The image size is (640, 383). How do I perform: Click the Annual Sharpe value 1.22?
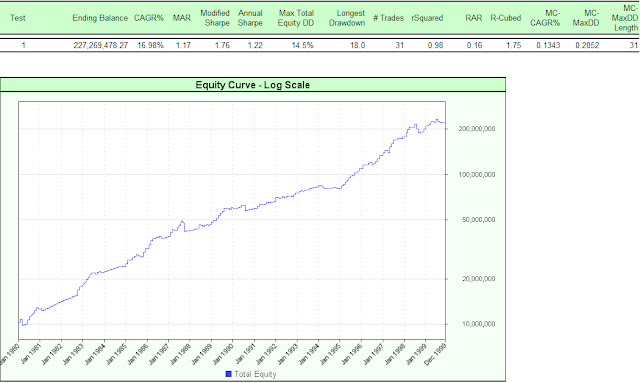pos(255,45)
